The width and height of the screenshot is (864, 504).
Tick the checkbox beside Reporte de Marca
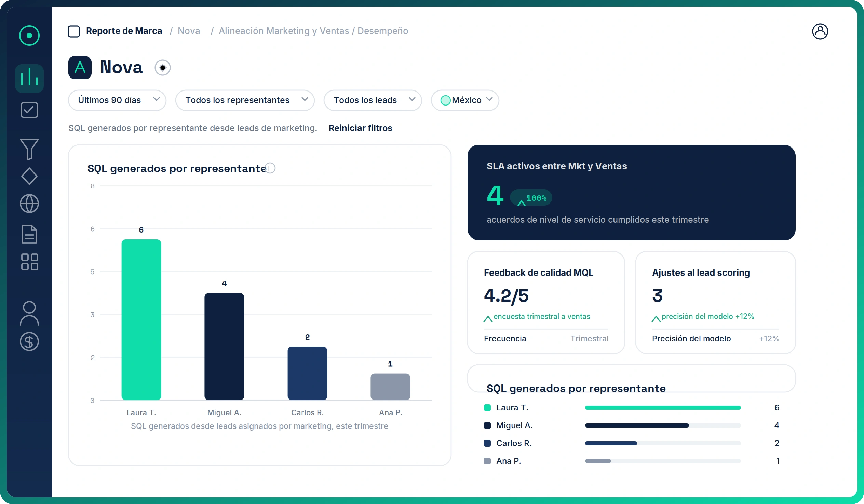[x=74, y=31]
